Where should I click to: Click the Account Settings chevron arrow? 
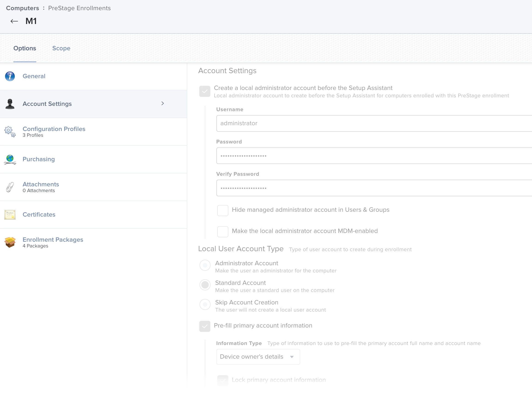tap(163, 104)
